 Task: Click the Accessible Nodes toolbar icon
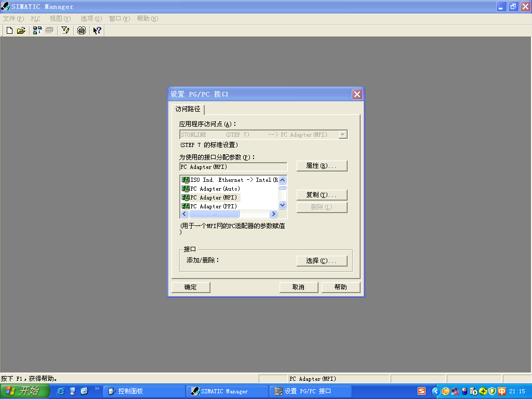coord(37,31)
